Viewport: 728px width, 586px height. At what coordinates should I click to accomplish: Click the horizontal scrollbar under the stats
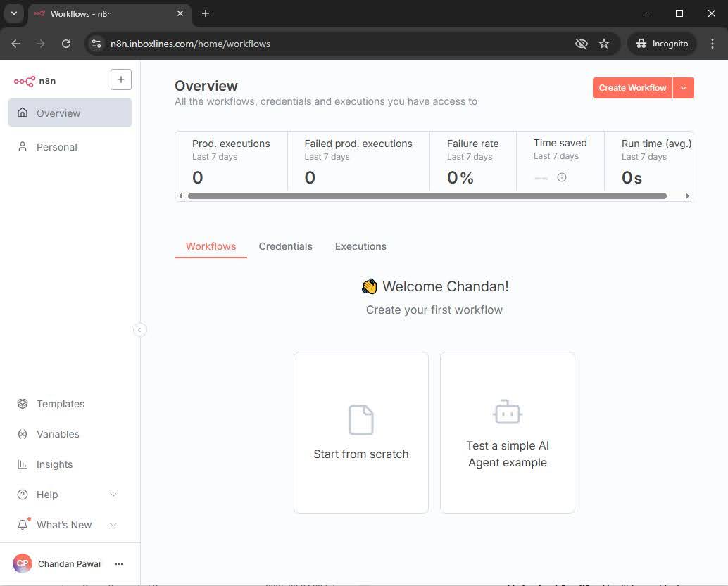pos(427,196)
